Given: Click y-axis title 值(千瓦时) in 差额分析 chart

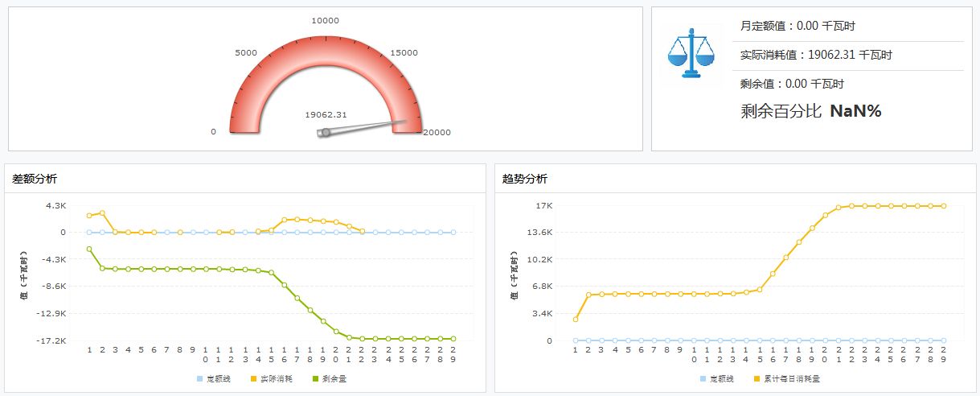Looking at the screenshot, I should (x=25, y=275).
